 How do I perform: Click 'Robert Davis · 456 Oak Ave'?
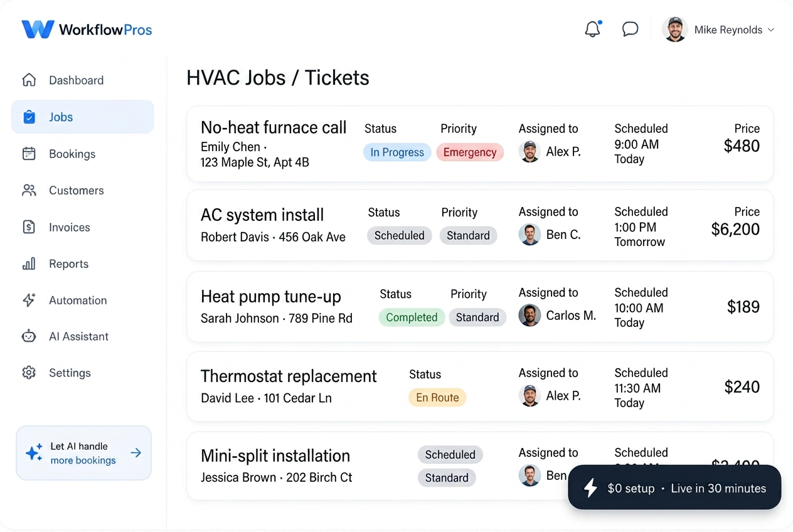coord(273,237)
